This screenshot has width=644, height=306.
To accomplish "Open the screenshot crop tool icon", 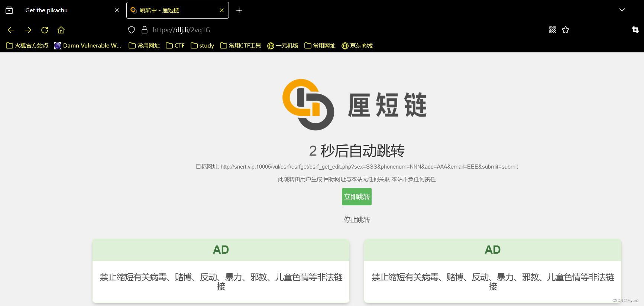I will [635, 30].
